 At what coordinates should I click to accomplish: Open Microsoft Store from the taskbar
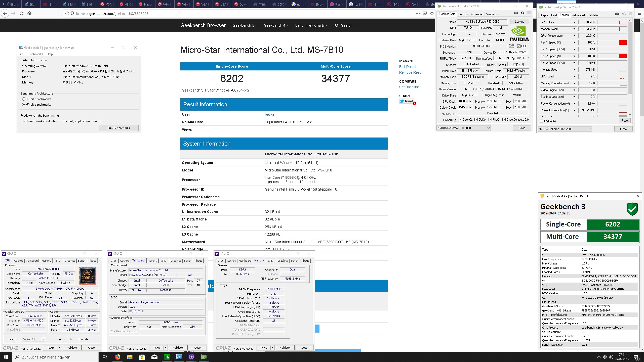(x=142, y=357)
